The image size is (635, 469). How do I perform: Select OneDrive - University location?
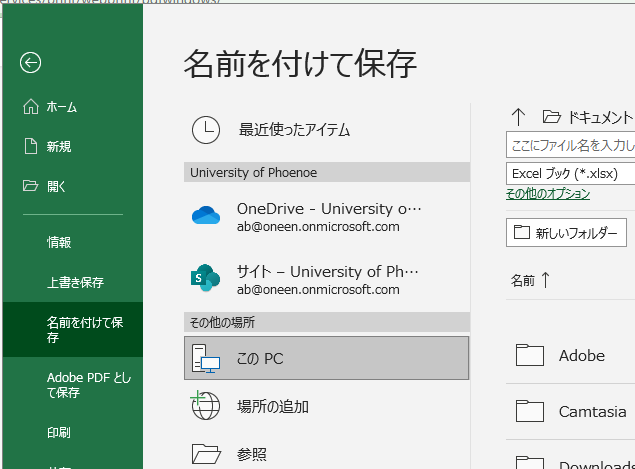327,217
